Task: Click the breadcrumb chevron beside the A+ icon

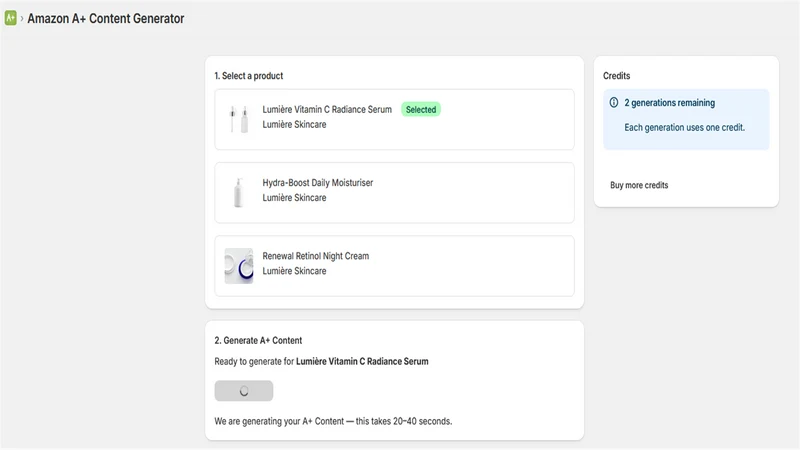Action: click(x=22, y=18)
